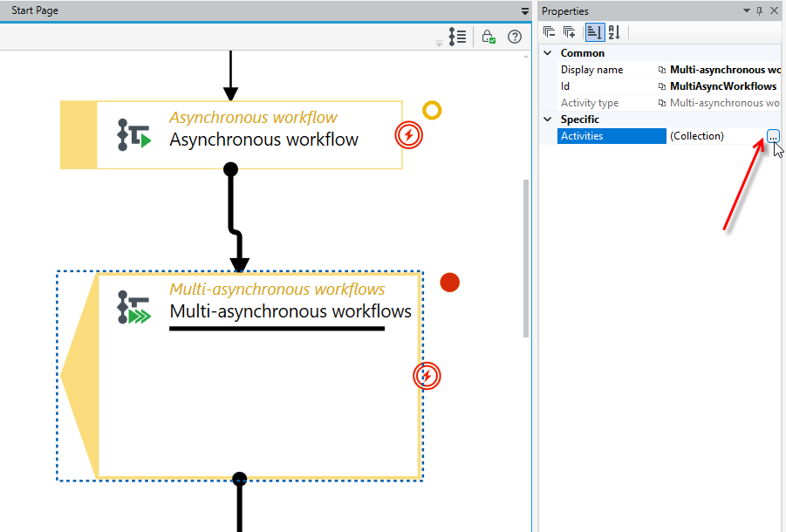Screen dimensions: 786x532
Task: Click the lightning event icon on Multi-asynchronous workflows
Action: coord(427,376)
